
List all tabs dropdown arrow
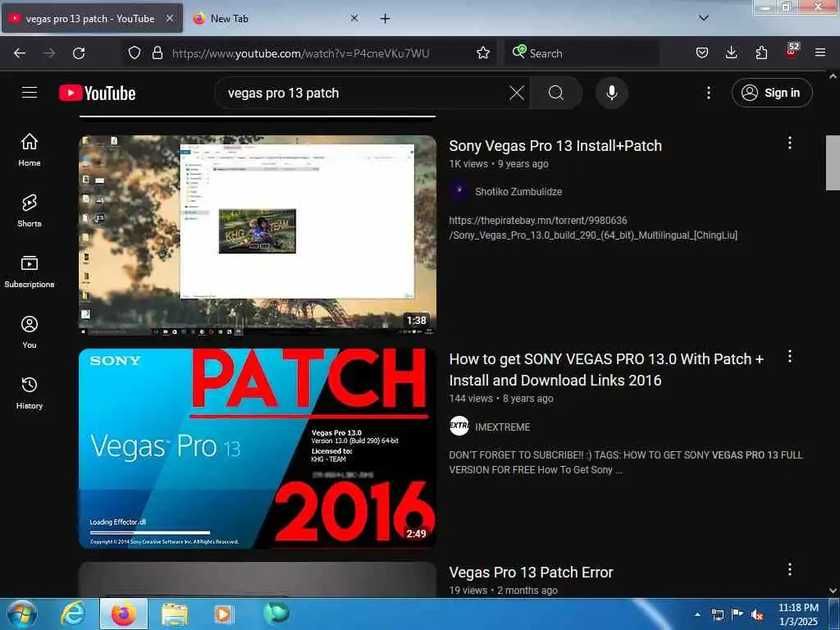[x=704, y=18]
